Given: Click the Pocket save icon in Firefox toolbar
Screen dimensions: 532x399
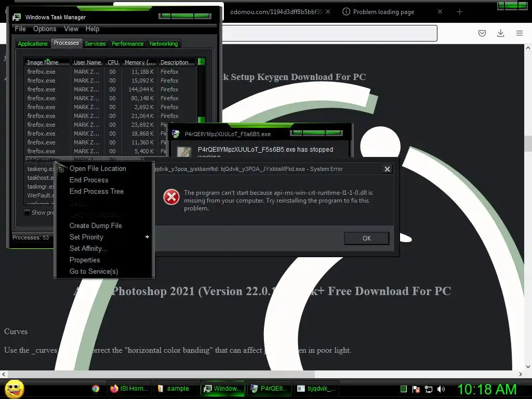Looking at the screenshot, I should [x=482, y=33].
